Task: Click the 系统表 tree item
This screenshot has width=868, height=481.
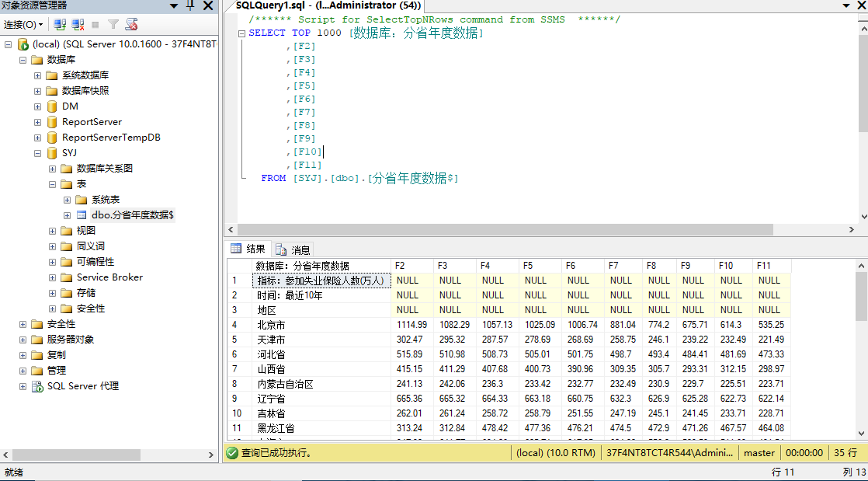Action: point(106,200)
